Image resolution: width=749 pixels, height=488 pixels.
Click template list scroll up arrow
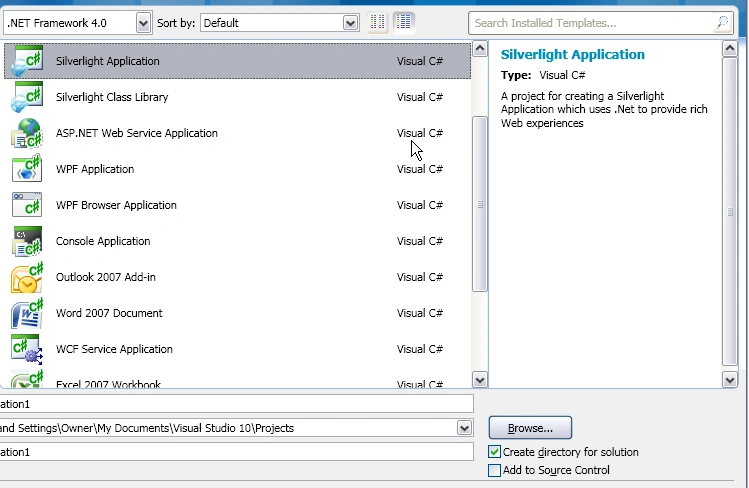(480, 48)
